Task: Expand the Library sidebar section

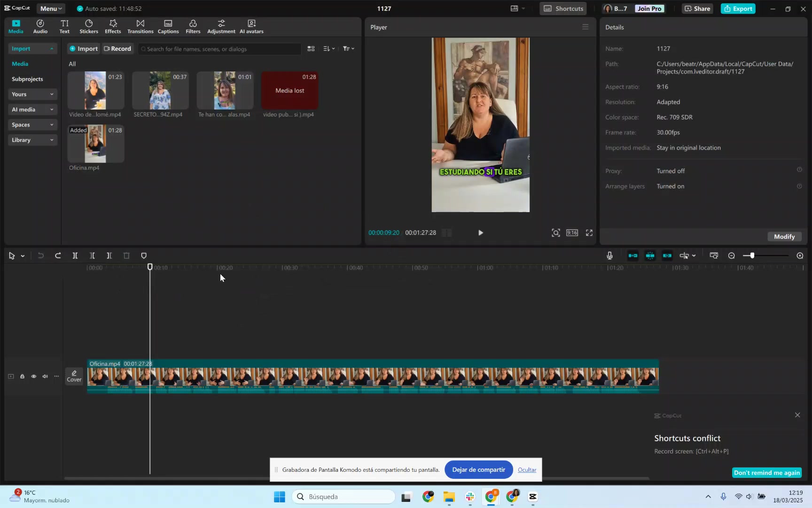Action: click(32, 140)
